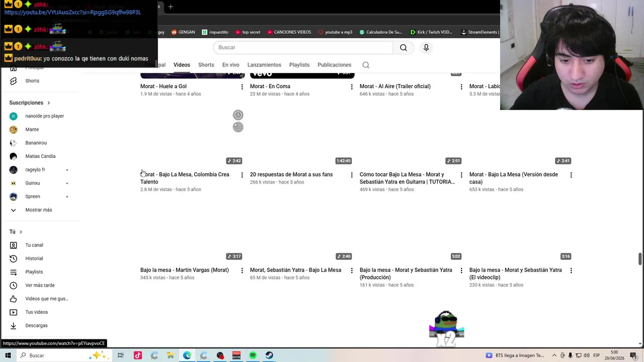The image size is (644, 362).
Task: Open options menu for Morat - Huele a Gol
Action: click(242, 87)
